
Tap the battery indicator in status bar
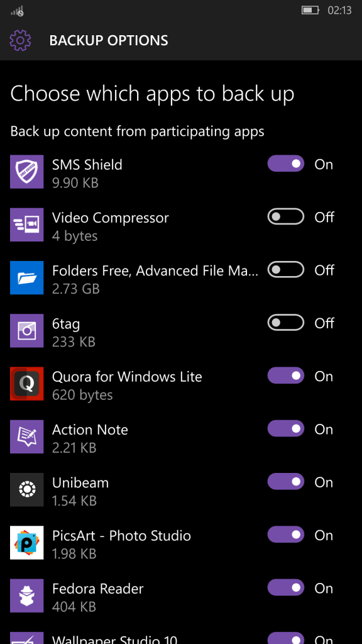pyautogui.click(x=310, y=10)
